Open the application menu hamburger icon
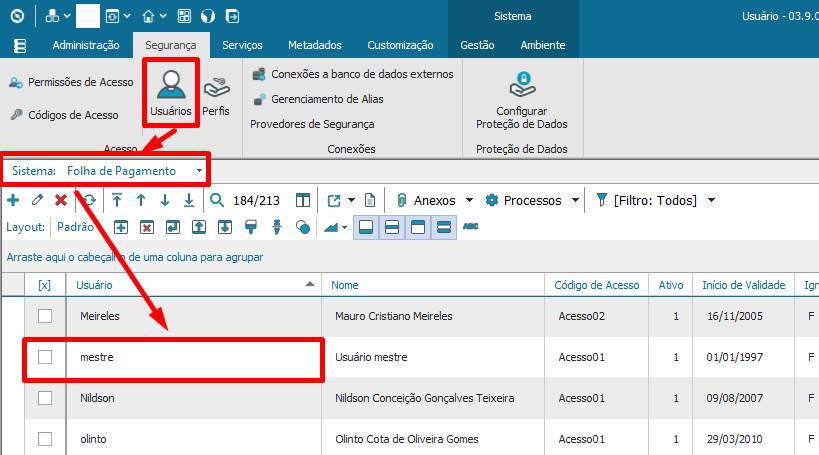 point(20,45)
